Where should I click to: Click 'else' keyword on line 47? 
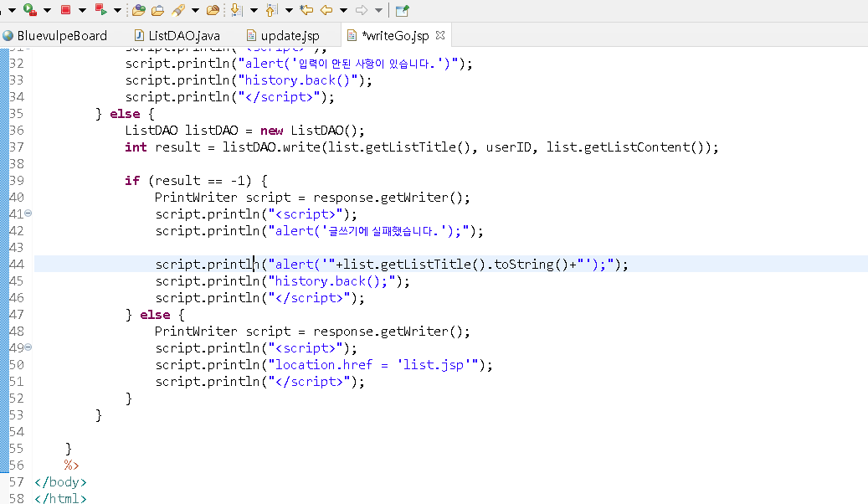(x=155, y=315)
